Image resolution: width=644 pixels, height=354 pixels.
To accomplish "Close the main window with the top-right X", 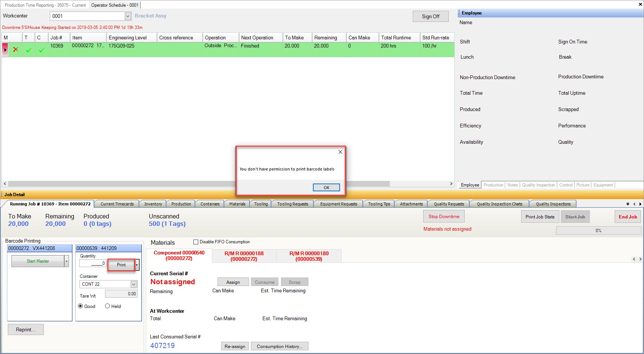I will coord(640,4).
